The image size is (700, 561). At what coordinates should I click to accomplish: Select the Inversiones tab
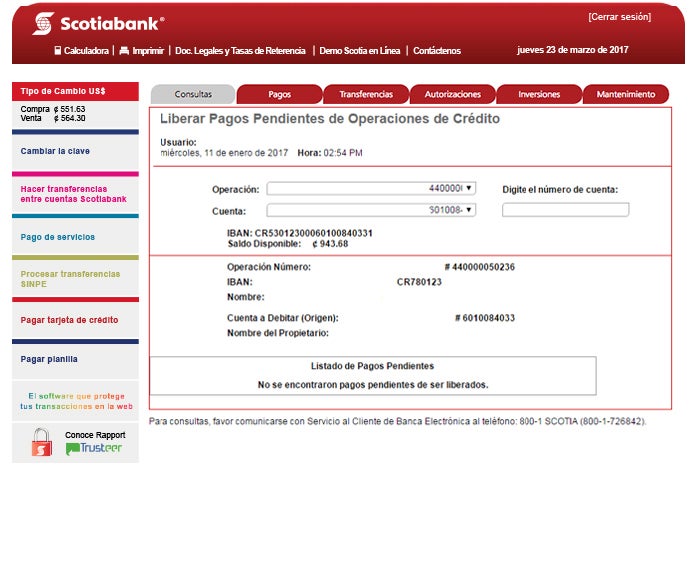539,94
